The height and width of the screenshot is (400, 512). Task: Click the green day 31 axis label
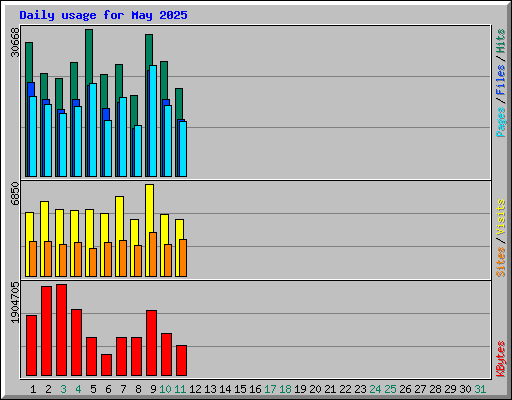tap(480, 389)
